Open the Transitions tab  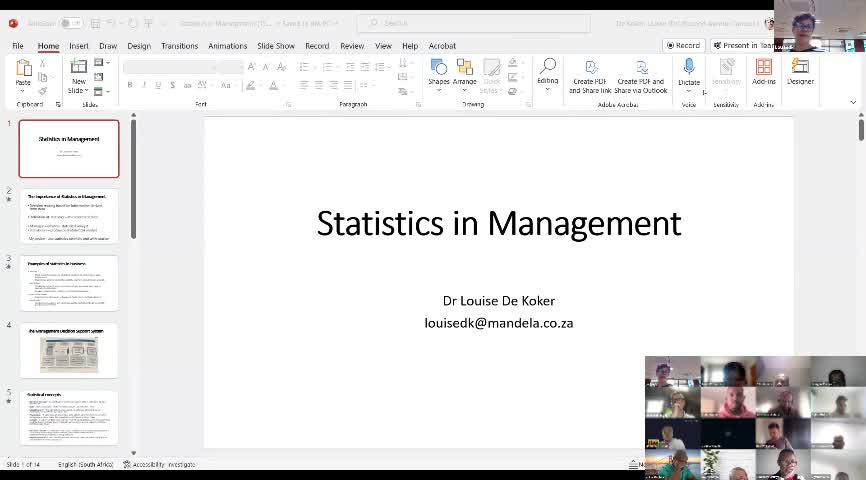(x=179, y=46)
